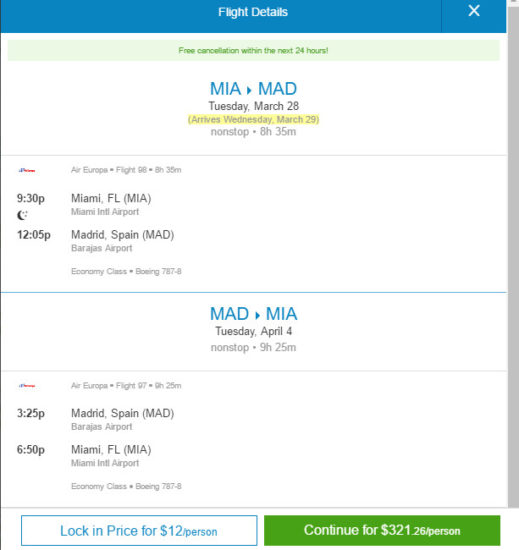Lock in Price for $12 per person
Image resolution: width=519 pixels, height=550 pixels.
coord(139,530)
